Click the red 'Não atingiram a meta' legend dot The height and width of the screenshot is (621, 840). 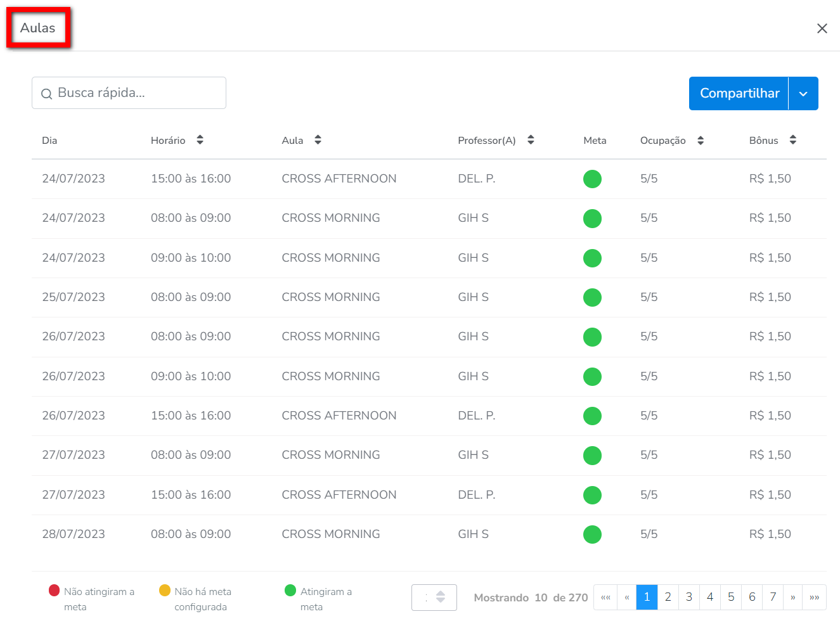(55, 591)
